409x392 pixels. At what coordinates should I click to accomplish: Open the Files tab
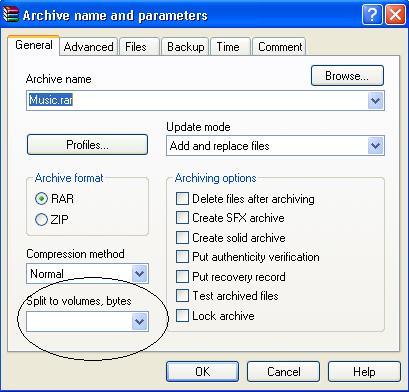(x=139, y=47)
